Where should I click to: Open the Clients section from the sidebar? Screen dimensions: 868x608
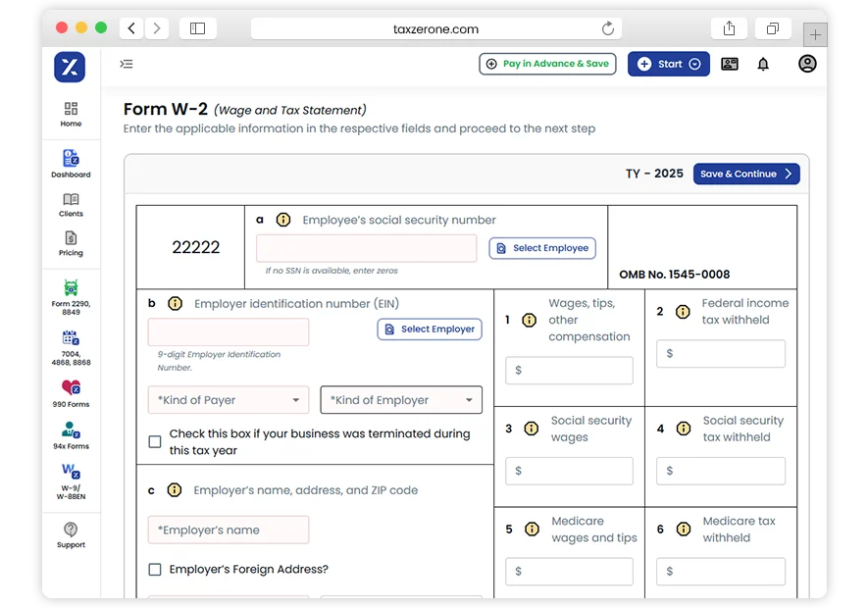70,205
